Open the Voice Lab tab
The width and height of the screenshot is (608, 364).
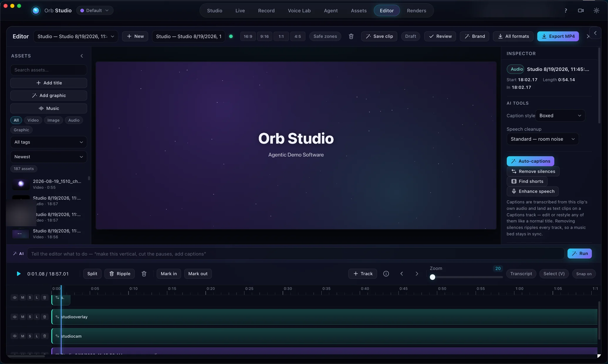pyautogui.click(x=299, y=11)
